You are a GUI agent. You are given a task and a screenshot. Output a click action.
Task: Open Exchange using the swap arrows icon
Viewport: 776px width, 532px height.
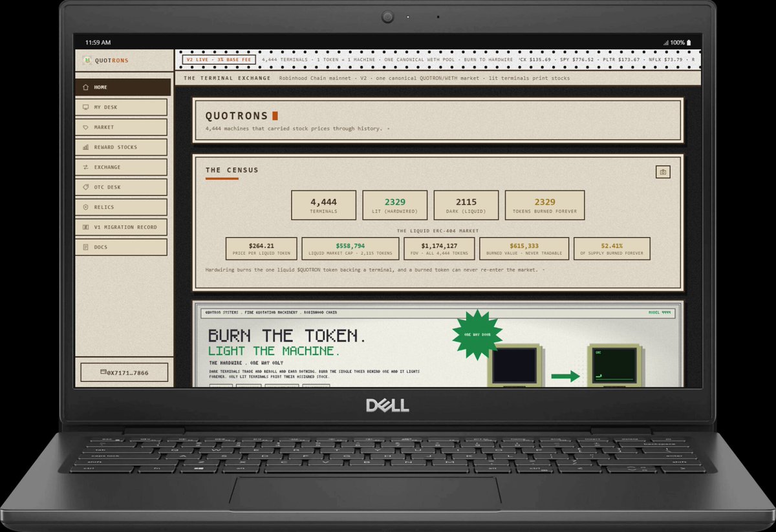[x=86, y=167]
